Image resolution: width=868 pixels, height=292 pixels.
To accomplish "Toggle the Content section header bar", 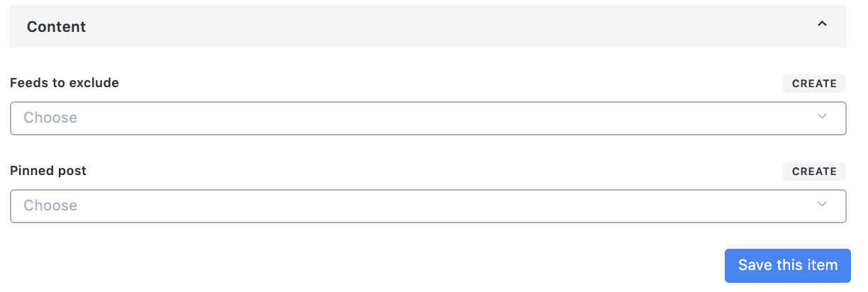I will (428, 26).
